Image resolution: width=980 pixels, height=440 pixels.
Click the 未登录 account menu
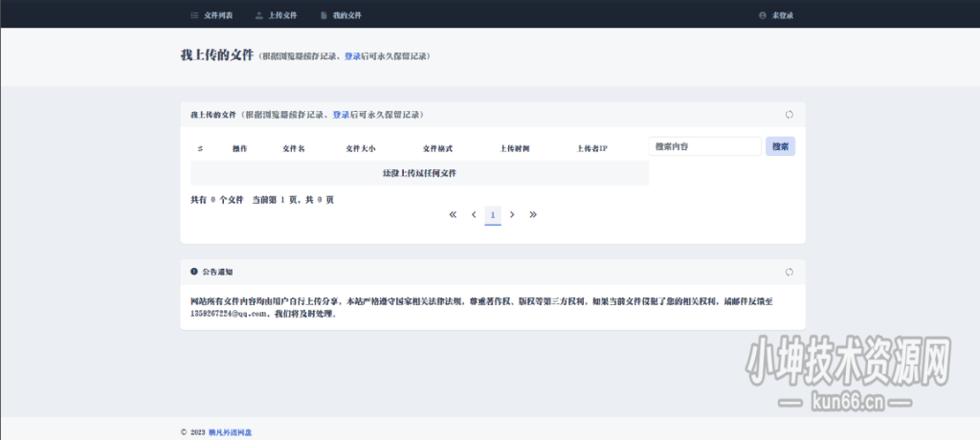pyautogui.click(x=775, y=15)
